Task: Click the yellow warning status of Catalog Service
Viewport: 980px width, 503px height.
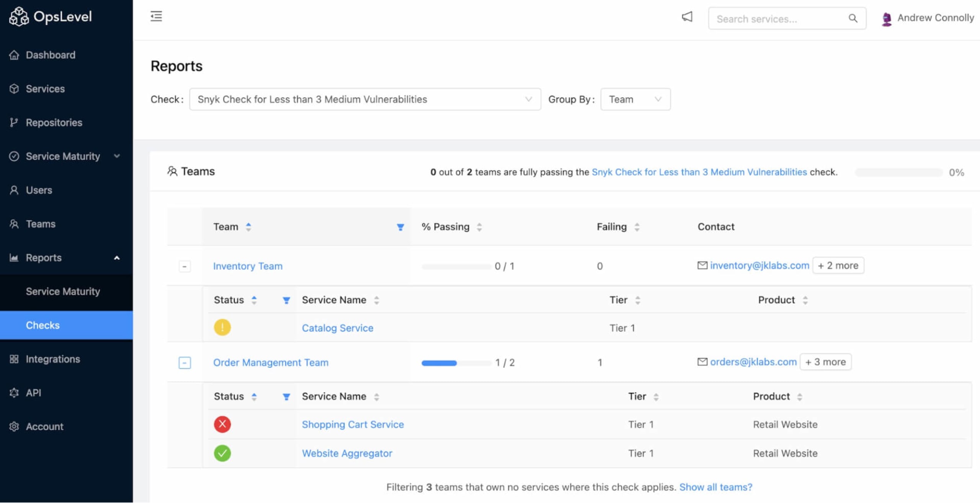Action: (222, 328)
